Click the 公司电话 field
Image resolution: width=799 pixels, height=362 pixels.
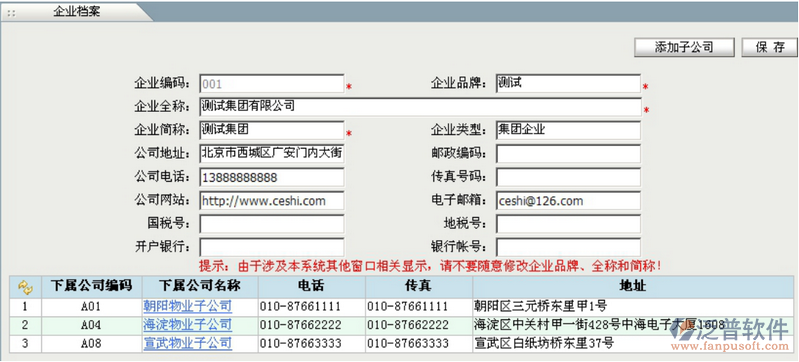272,177
